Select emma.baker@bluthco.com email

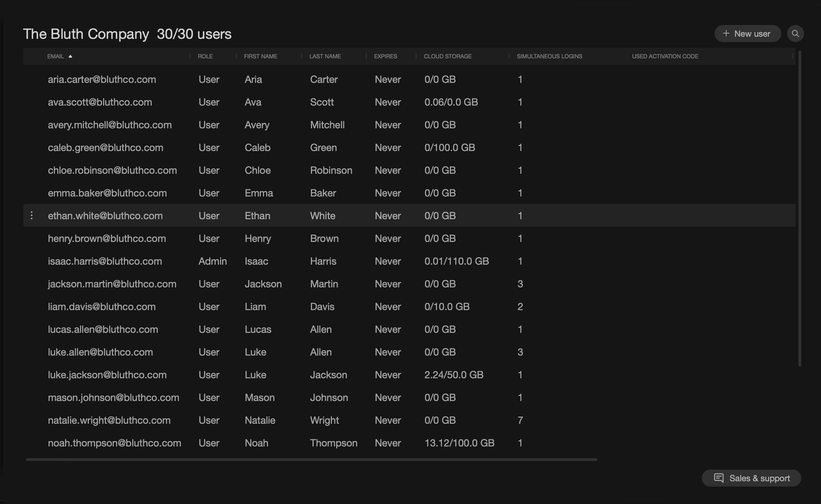click(107, 193)
